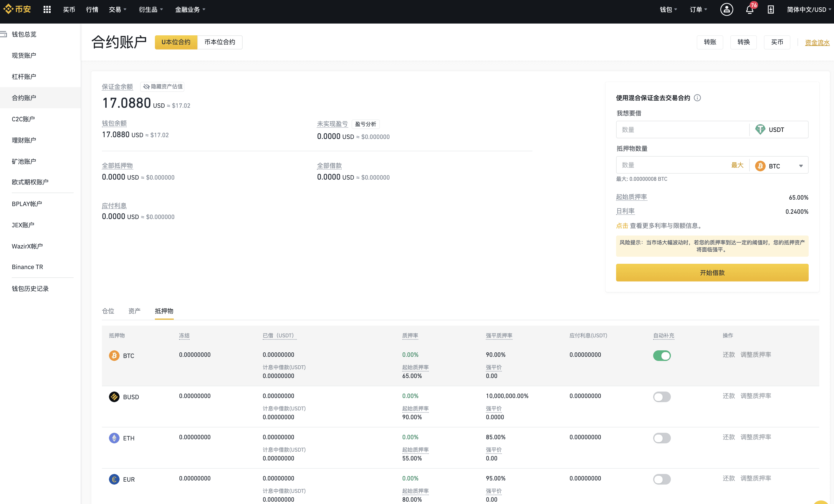Enable auto top-up for ETH

click(662, 438)
